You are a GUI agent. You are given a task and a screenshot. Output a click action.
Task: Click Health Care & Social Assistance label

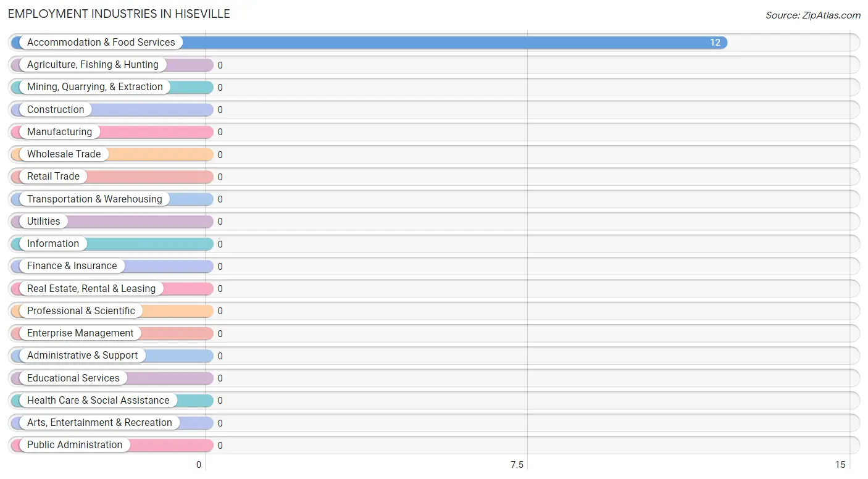tap(98, 401)
